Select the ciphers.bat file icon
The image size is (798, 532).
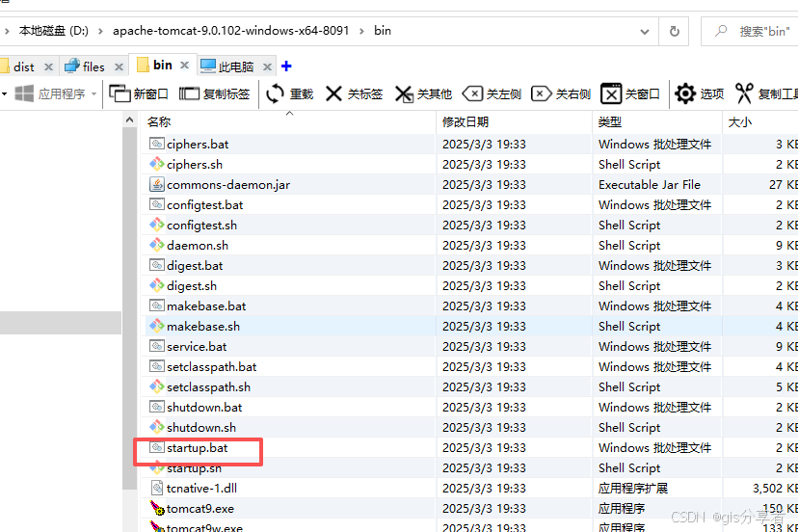[x=157, y=144]
